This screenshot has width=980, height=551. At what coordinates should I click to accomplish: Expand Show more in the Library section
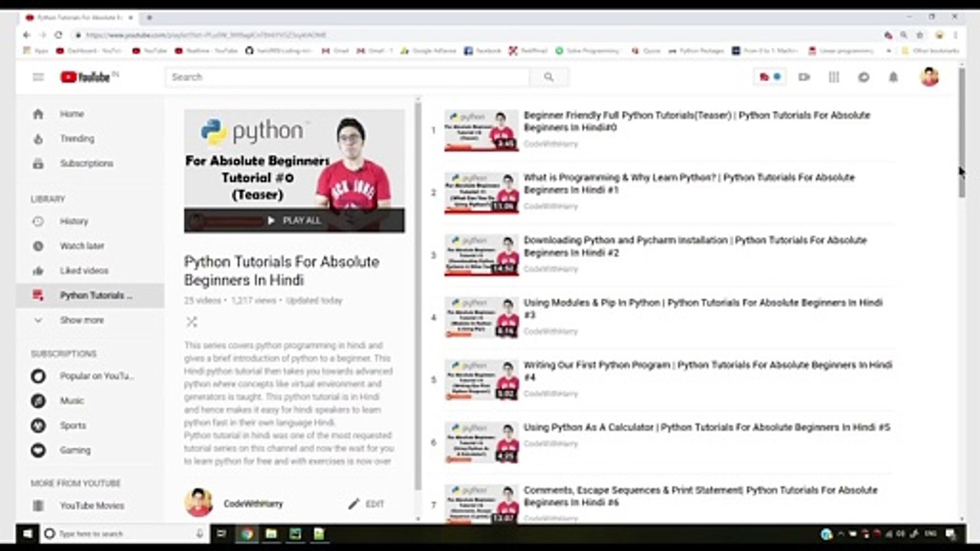[x=82, y=320]
